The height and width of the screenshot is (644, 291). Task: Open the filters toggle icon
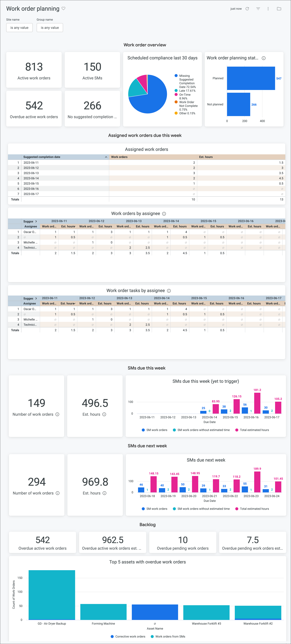point(258,9)
